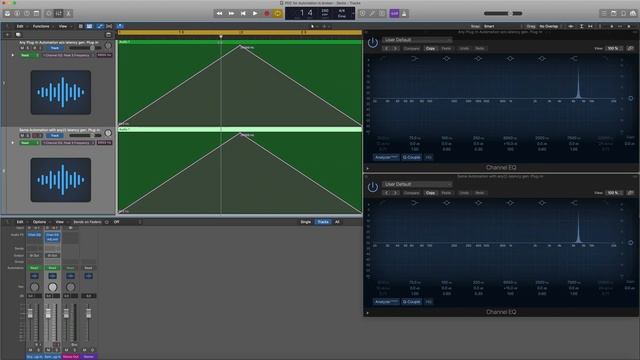The width and height of the screenshot is (640, 360).
Task: Click Paste button in upper Channel EQ
Action: click(447, 49)
